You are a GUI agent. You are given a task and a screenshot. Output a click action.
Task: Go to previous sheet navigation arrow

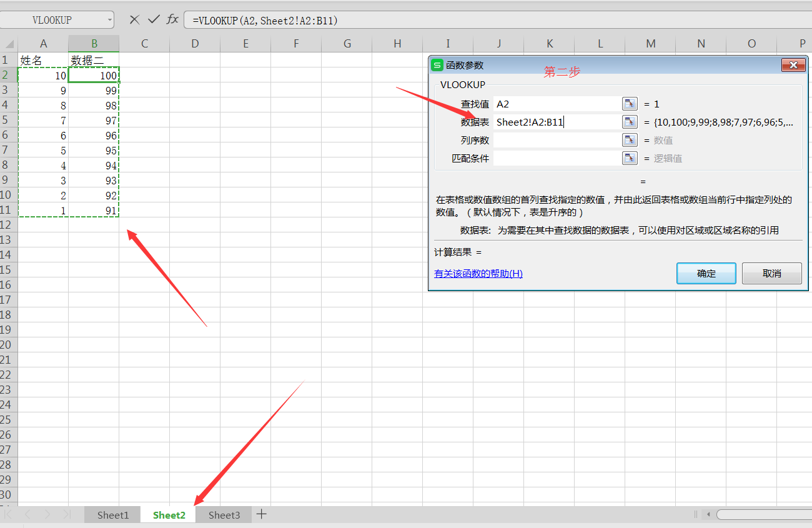click(27, 514)
